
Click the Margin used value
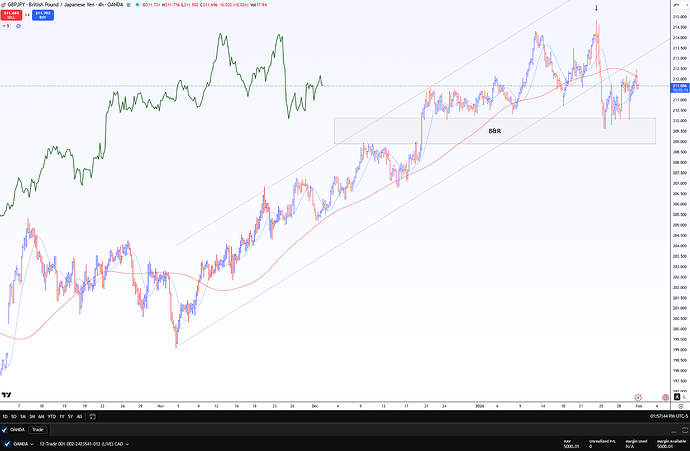[630, 447]
